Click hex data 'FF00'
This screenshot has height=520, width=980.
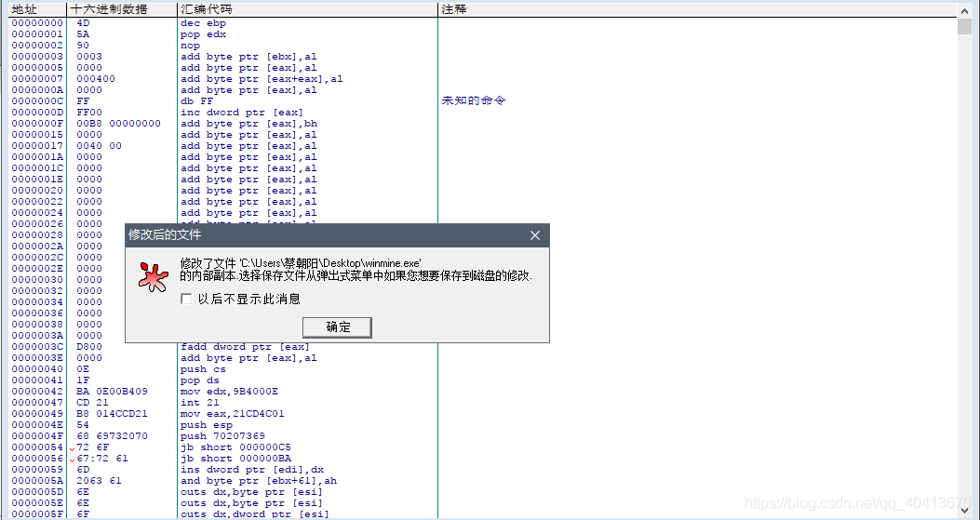coord(89,113)
